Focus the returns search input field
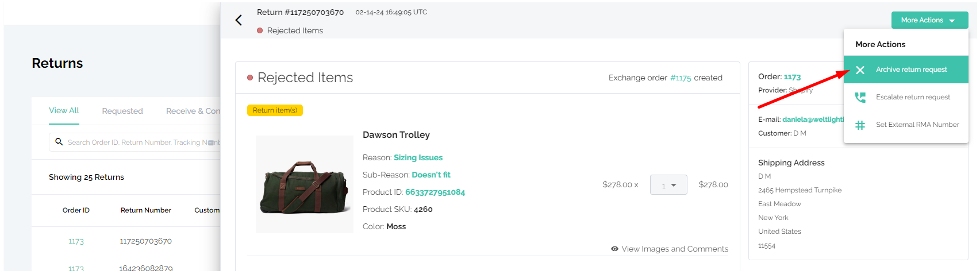This screenshot has height=274, width=980. (138, 142)
